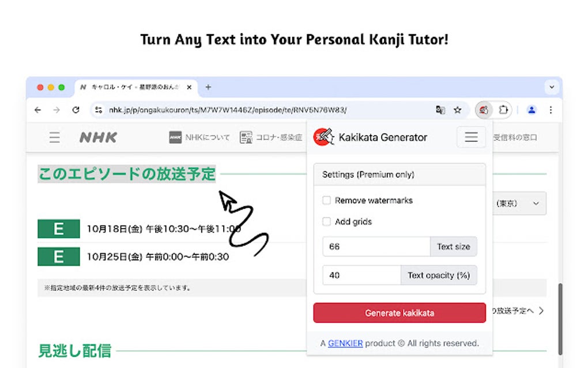The height and width of the screenshot is (368, 588).
Task: Click the page's vertical scrollbar thumb
Action: coord(560,319)
